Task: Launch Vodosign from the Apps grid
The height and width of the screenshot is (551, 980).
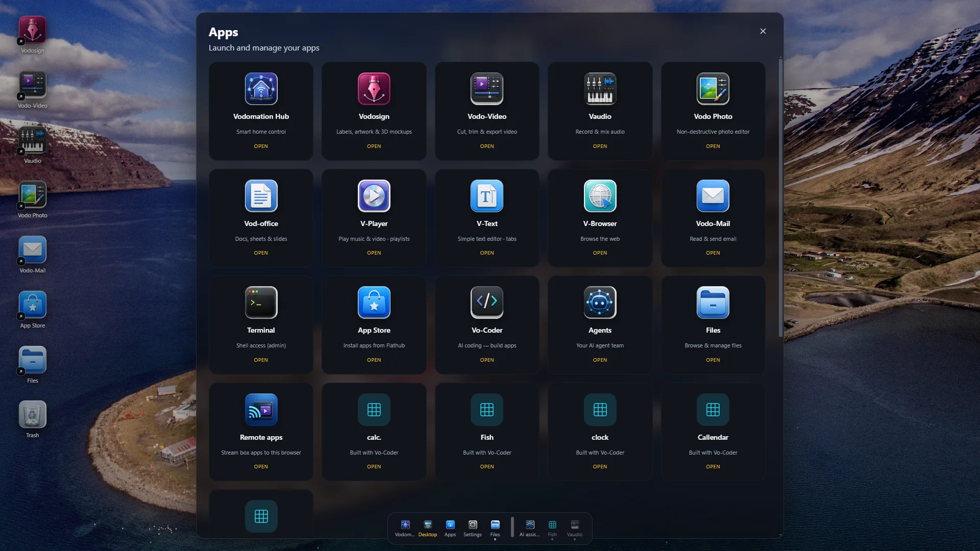Action: (x=374, y=89)
